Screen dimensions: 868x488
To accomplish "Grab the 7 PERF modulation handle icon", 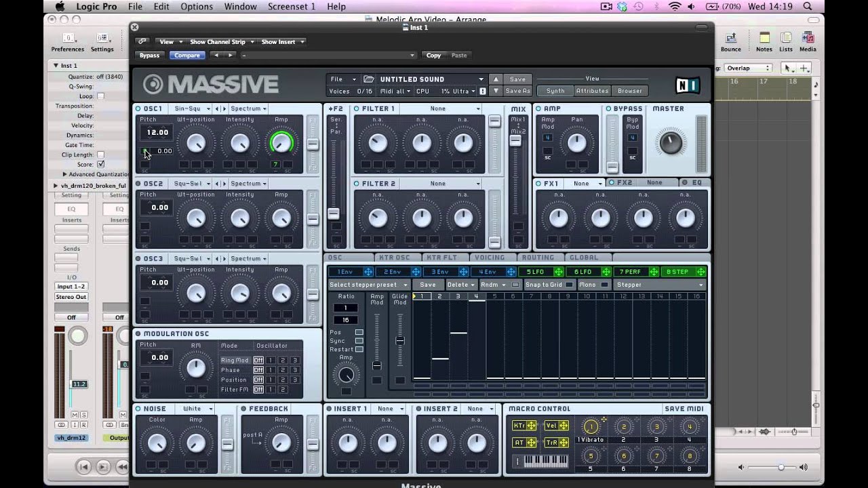I will tap(654, 272).
